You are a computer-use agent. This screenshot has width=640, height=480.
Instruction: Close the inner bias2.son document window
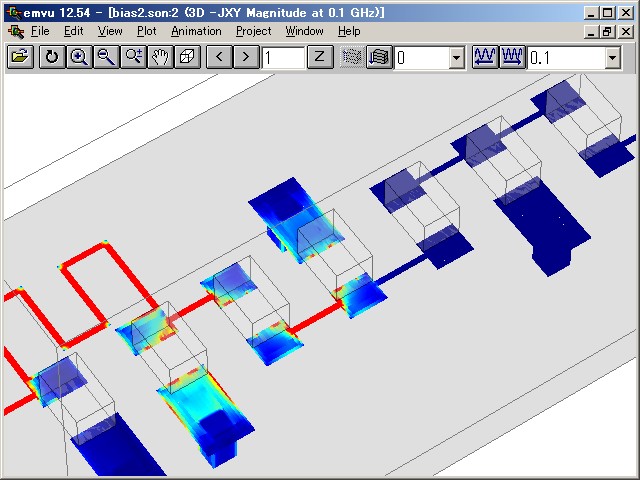[x=626, y=32]
